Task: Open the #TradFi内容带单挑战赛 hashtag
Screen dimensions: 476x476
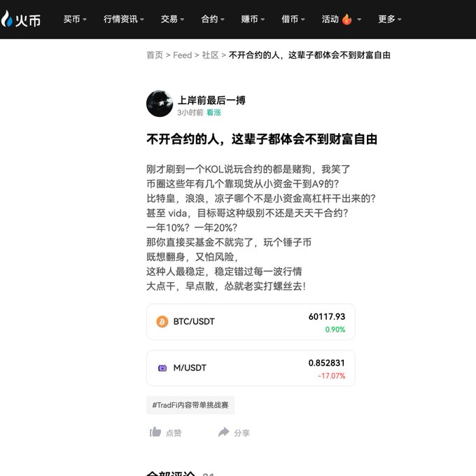Action: pos(190,405)
